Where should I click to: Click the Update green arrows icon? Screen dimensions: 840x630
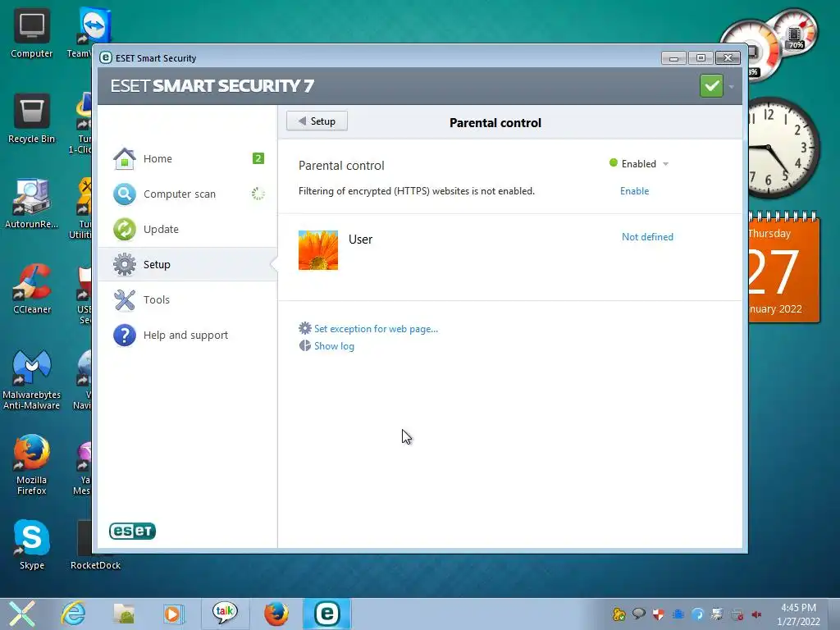[125, 230]
